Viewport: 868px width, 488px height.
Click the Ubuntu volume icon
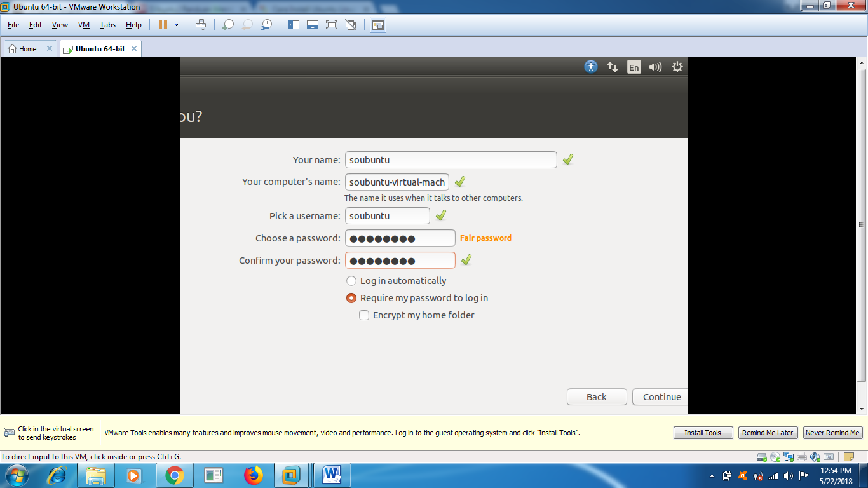[655, 66]
